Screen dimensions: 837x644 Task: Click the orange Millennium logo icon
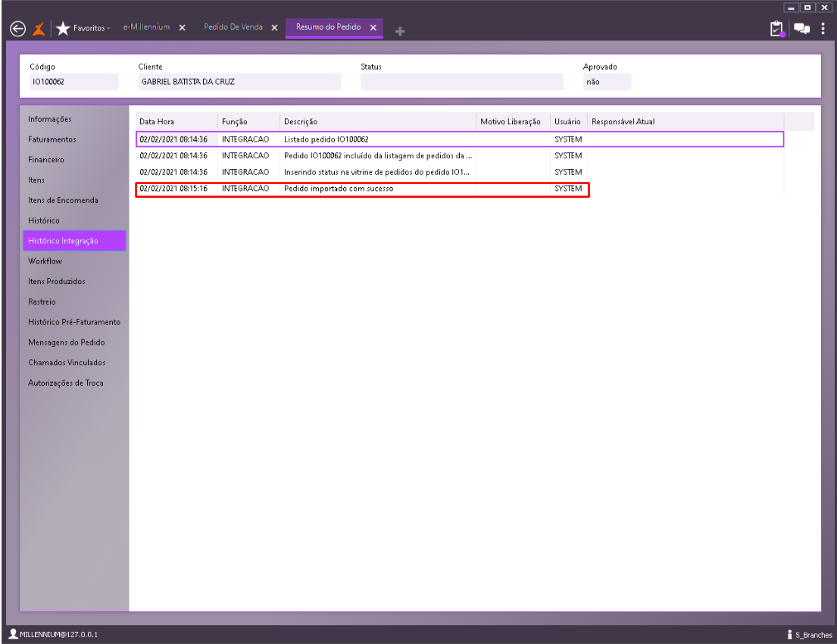click(x=39, y=29)
